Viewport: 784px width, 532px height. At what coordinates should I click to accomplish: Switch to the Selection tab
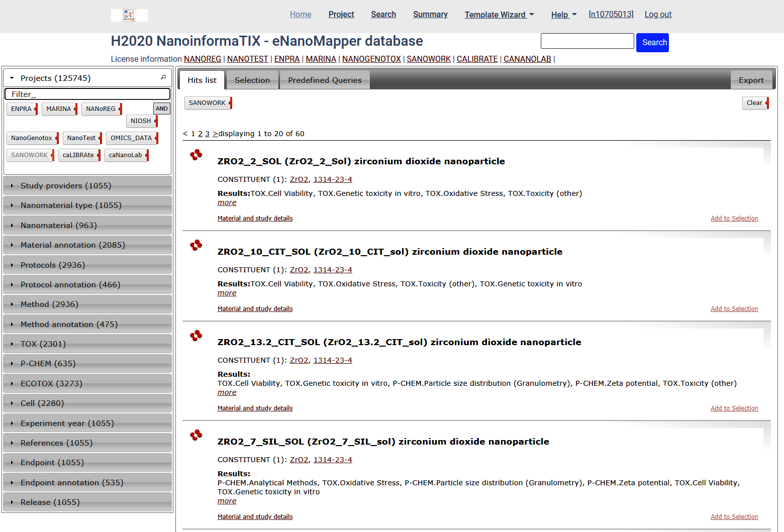pyautogui.click(x=252, y=80)
